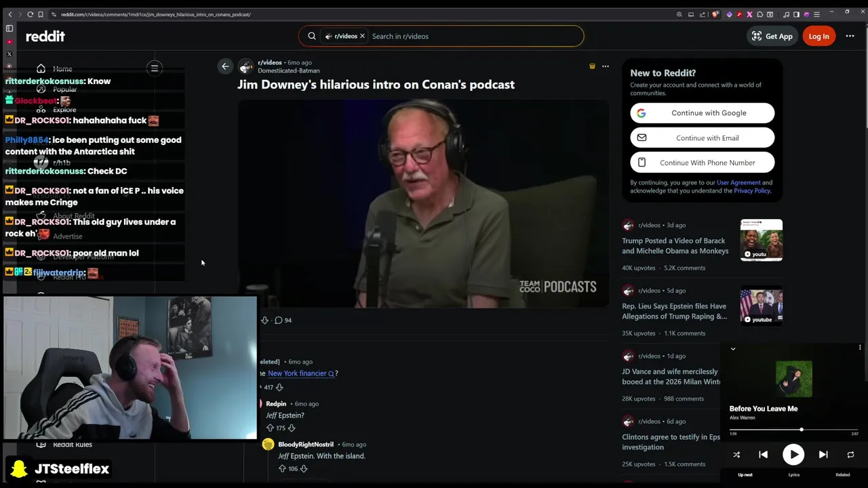Click the reddit logo
868x488 pixels.
(x=45, y=36)
